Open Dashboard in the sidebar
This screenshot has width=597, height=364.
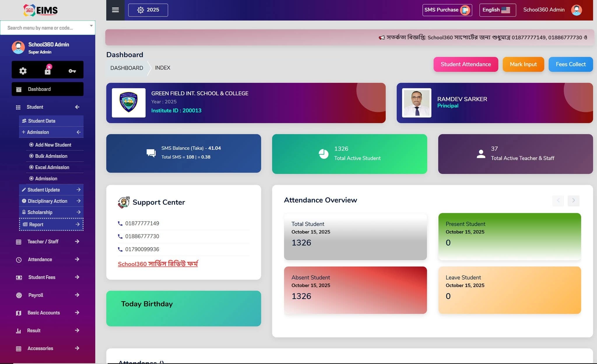pos(48,89)
